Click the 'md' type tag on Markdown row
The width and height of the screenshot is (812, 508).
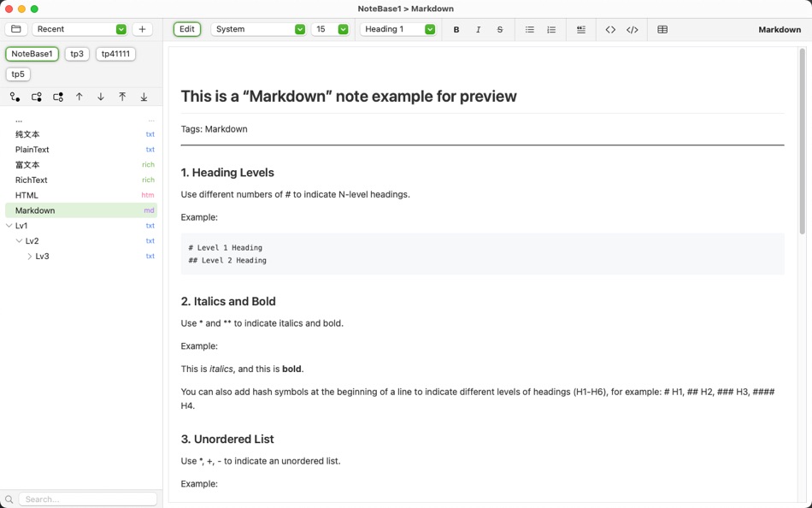click(x=149, y=210)
